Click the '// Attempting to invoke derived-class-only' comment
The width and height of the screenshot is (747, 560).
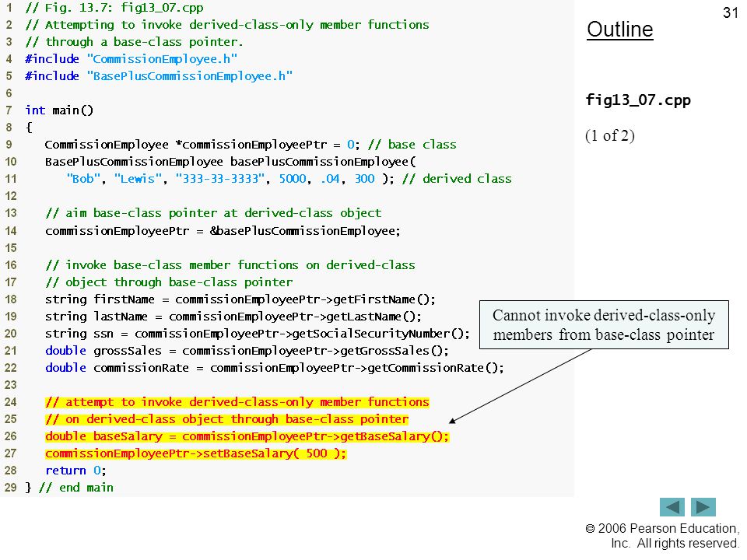pyautogui.click(x=227, y=25)
